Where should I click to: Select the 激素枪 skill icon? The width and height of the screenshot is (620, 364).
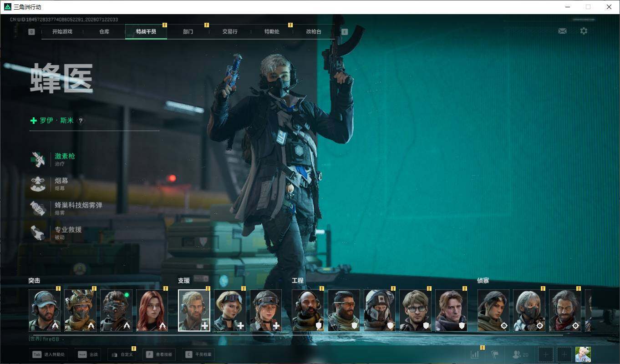[38, 160]
